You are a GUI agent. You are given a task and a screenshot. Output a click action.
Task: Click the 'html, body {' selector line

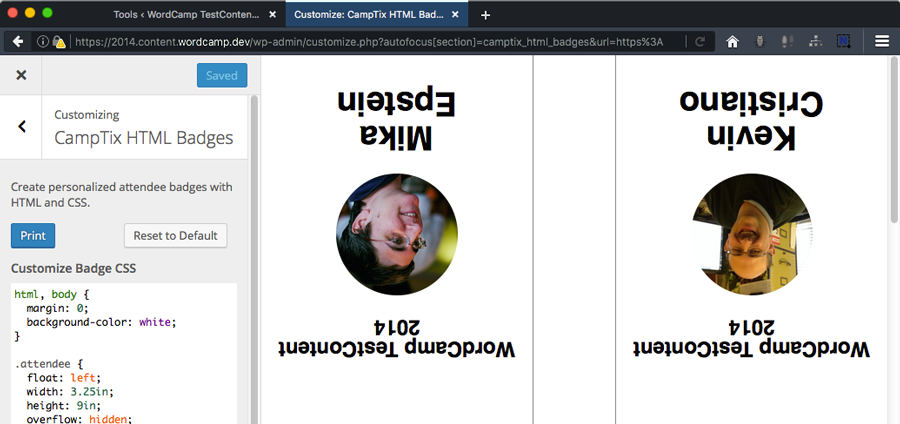click(52, 295)
